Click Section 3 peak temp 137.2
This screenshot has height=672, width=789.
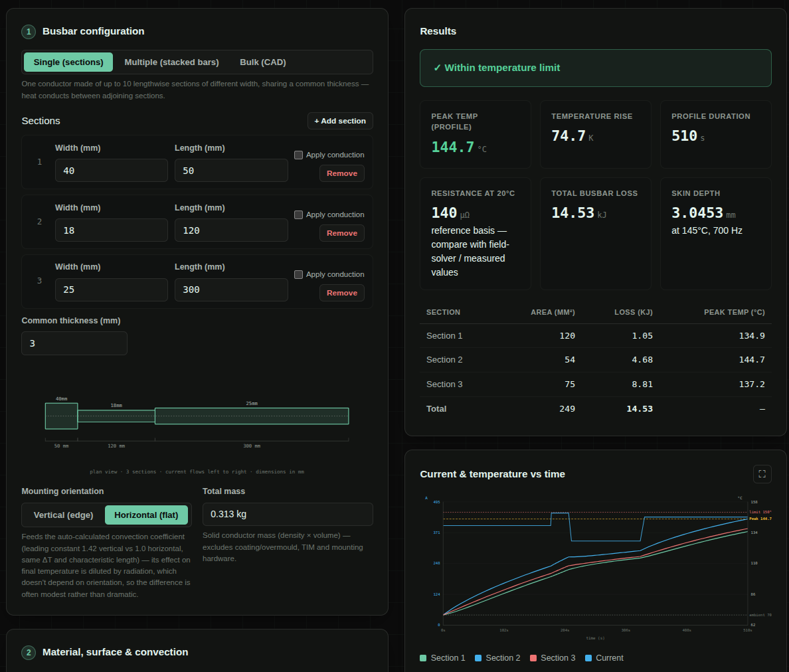click(x=752, y=384)
